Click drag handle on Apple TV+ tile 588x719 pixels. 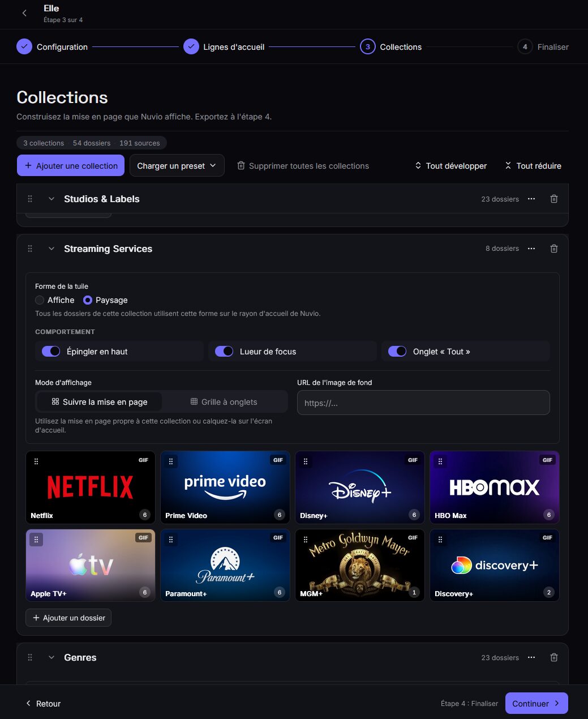(36, 540)
